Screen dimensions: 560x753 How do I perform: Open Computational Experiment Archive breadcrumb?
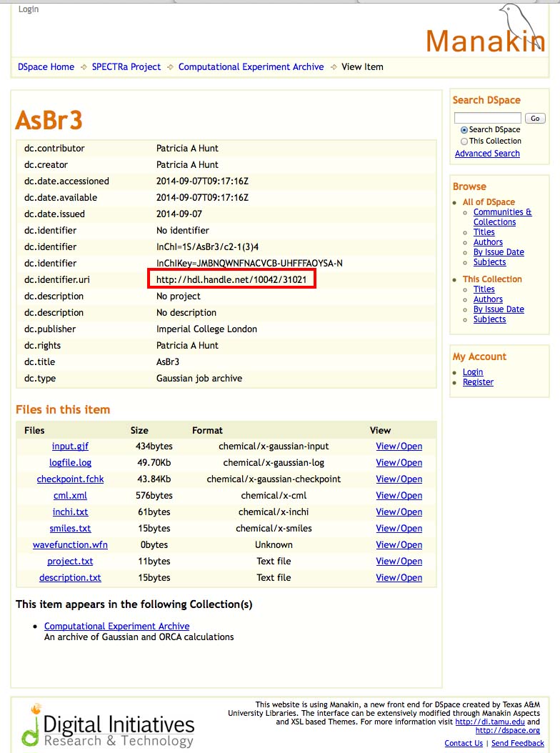(251, 67)
